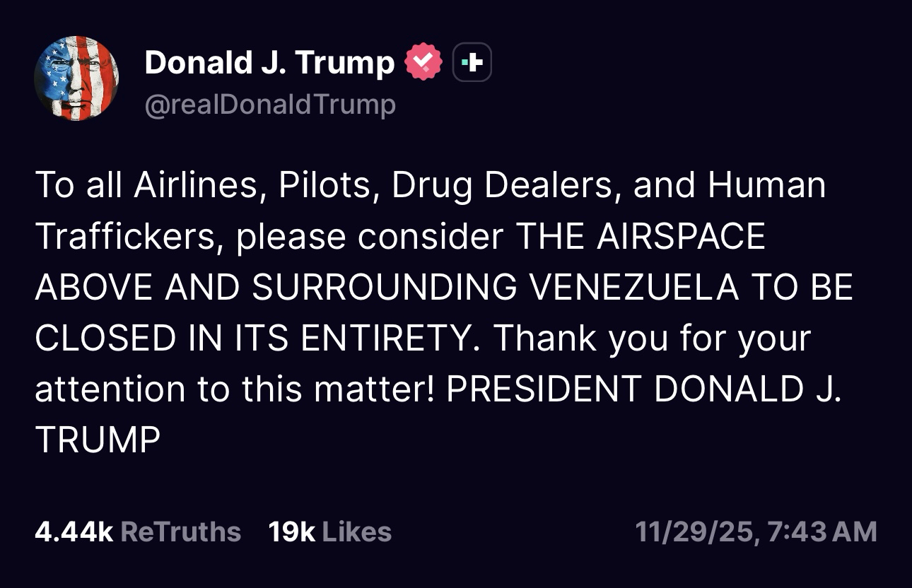Click the word AIRSPACE in the post
The width and height of the screenshot is (912, 588).
click(x=682, y=236)
